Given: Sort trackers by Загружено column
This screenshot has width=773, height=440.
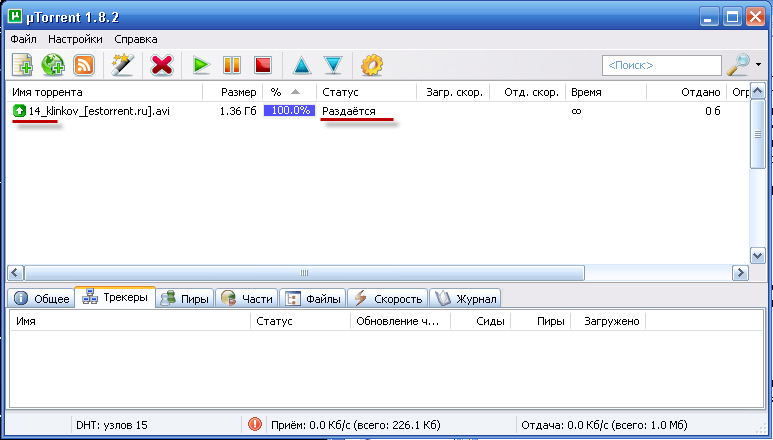Looking at the screenshot, I should (x=608, y=321).
